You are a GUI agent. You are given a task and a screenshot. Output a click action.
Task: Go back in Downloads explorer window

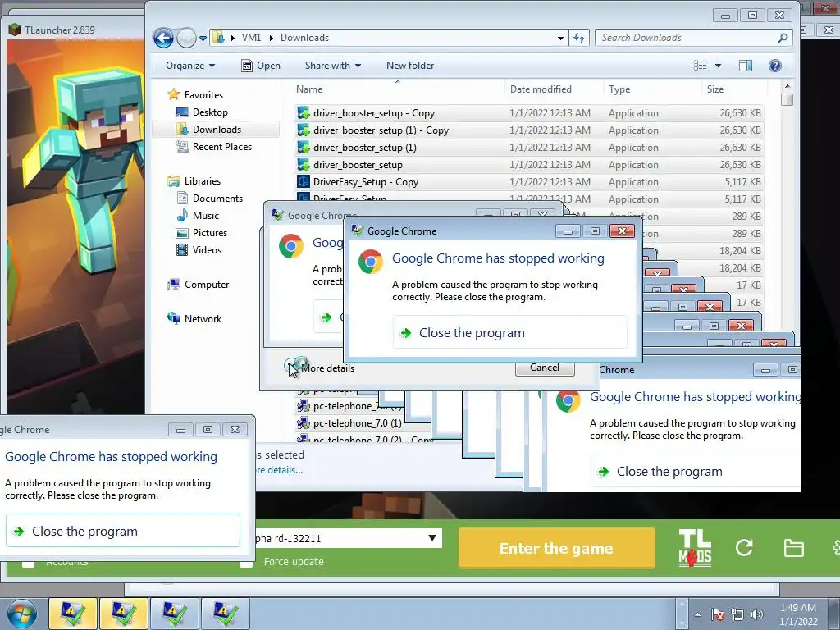click(x=163, y=38)
